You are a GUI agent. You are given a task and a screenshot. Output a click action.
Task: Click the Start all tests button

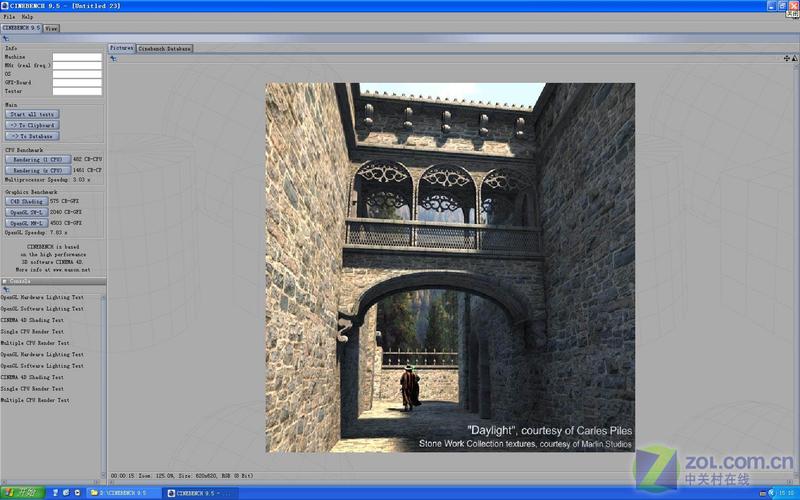click(32, 114)
